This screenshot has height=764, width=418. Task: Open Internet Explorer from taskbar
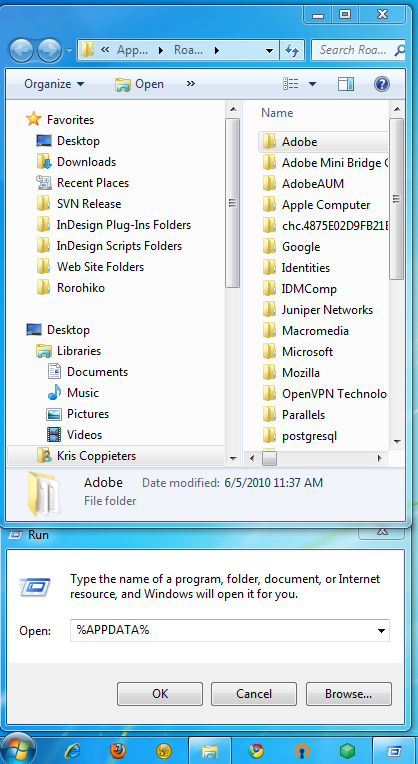click(74, 751)
